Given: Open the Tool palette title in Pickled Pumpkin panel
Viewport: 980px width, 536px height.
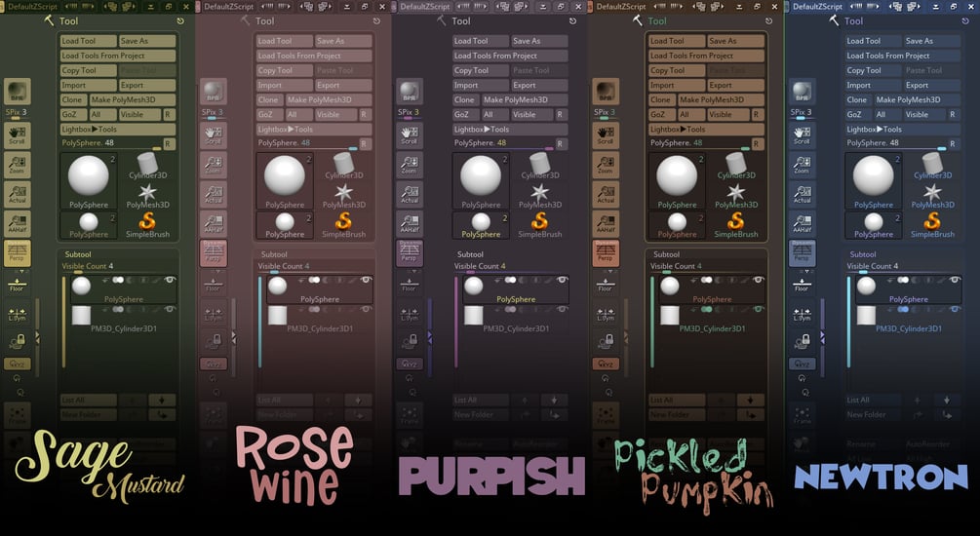Looking at the screenshot, I should [x=657, y=20].
